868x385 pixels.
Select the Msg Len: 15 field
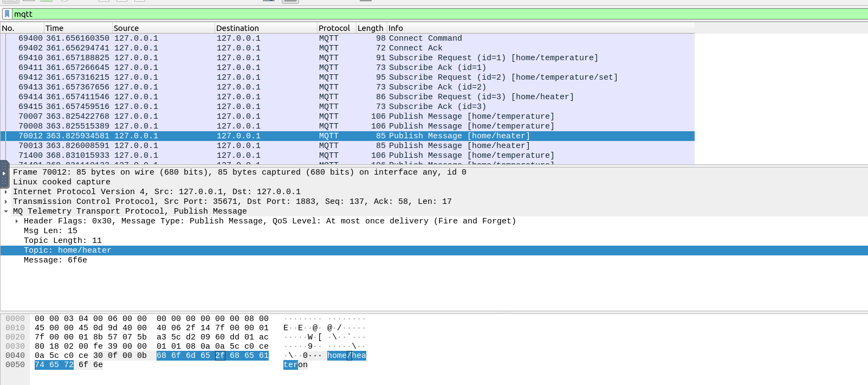point(50,231)
